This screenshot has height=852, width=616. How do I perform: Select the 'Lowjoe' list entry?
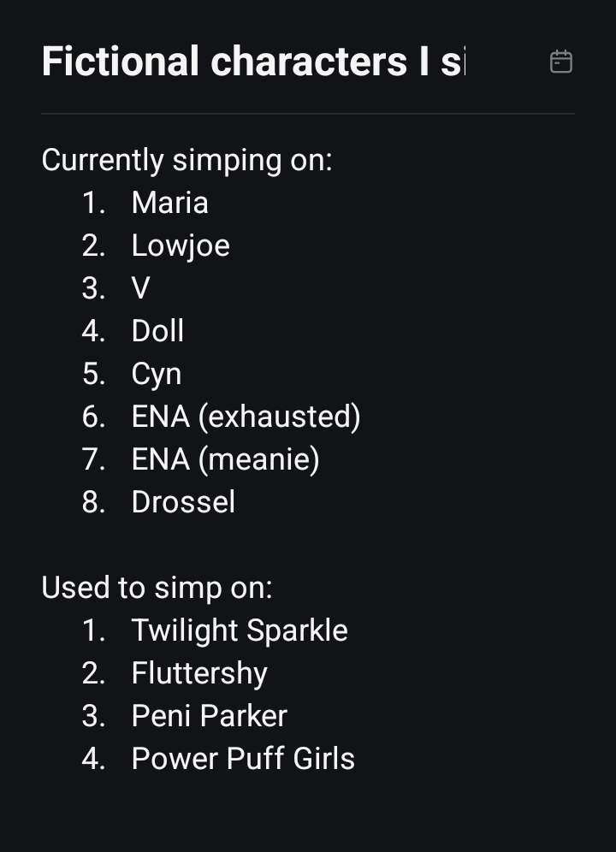coord(181,246)
